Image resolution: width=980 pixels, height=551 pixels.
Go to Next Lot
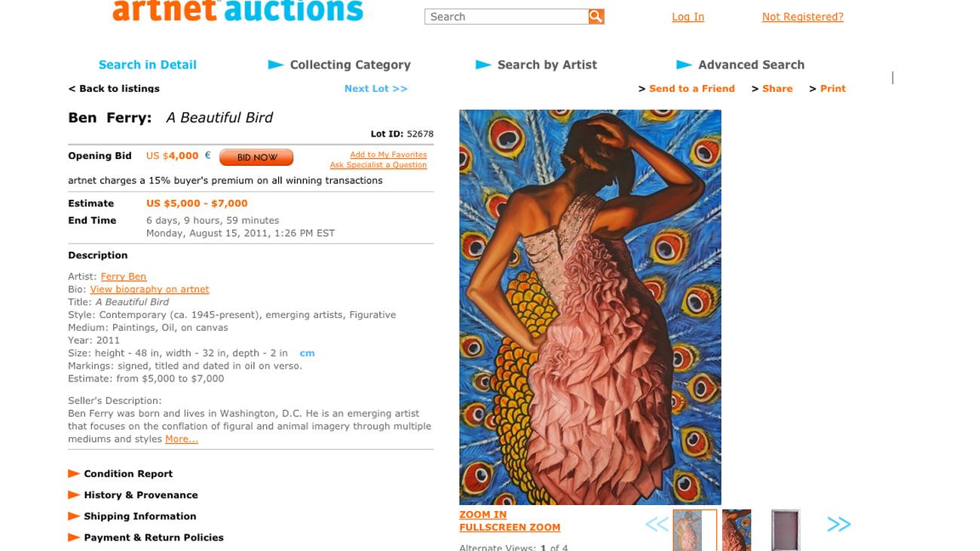(375, 88)
